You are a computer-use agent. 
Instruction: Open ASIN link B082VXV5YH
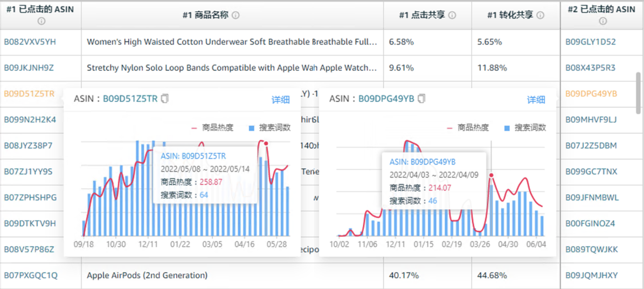click(x=30, y=42)
